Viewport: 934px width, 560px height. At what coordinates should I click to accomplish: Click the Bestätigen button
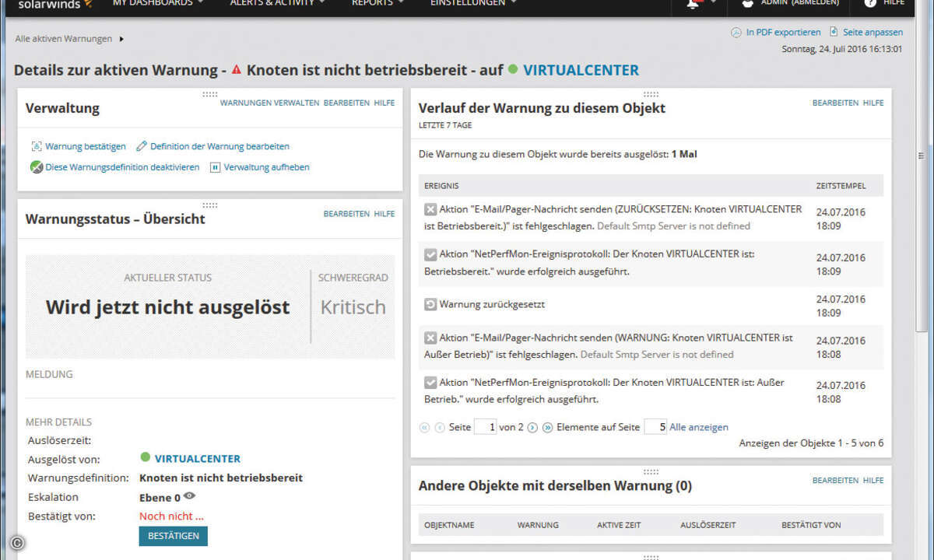[x=173, y=536]
